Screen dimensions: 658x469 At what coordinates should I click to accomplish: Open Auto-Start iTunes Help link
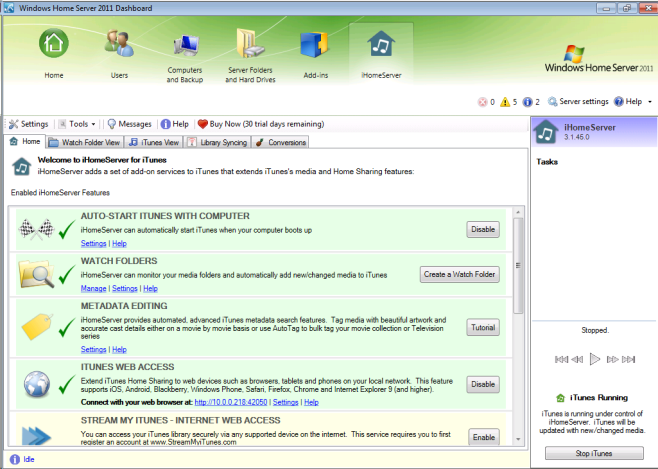point(120,244)
